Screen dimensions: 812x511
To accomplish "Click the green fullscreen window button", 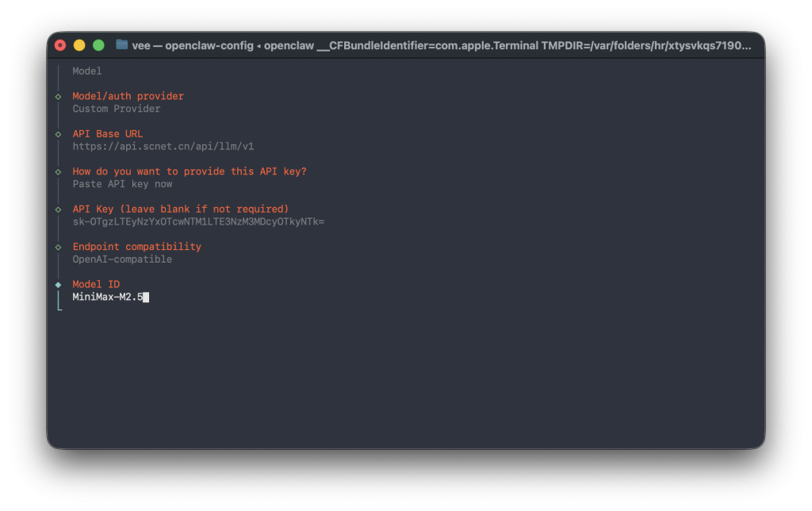I will point(98,45).
